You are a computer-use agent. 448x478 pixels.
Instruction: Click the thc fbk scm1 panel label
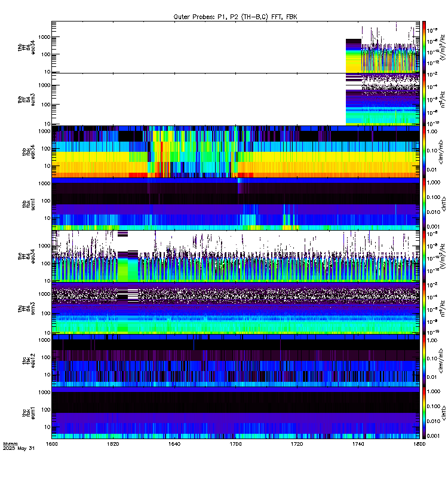[x=29, y=413]
